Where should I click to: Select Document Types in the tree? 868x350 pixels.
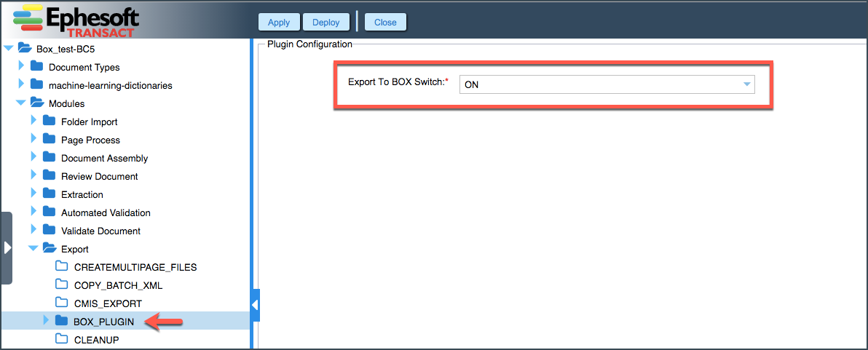point(84,67)
